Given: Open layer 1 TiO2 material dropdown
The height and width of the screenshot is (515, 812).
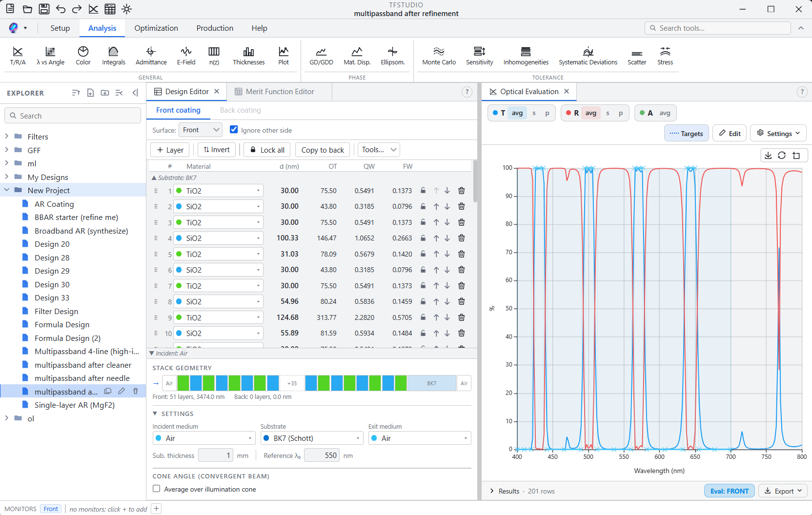Looking at the screenshot, I should point(218,191).
